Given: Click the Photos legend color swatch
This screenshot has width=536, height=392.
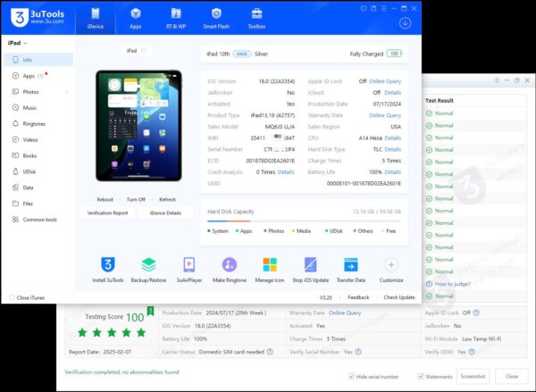Looking at the screenshot, I should (265, 231).
